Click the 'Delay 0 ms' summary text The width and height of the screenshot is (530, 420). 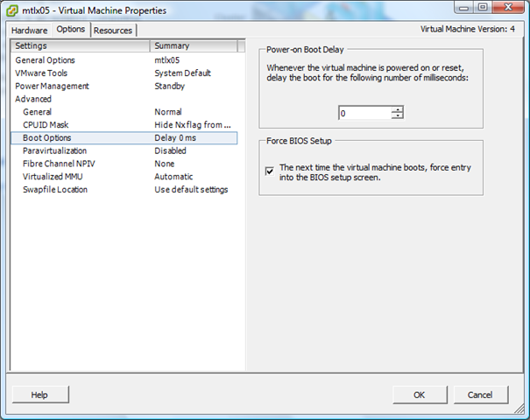(x=175, y=137)
